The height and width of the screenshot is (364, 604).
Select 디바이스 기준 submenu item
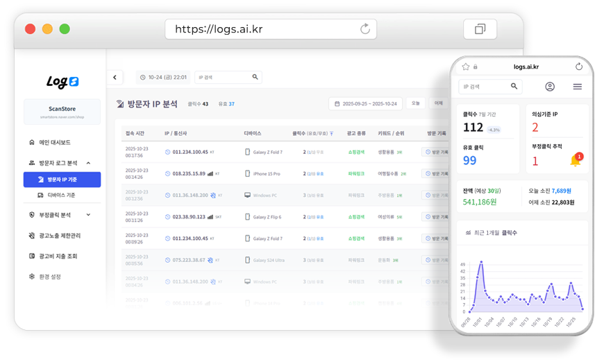61,196
